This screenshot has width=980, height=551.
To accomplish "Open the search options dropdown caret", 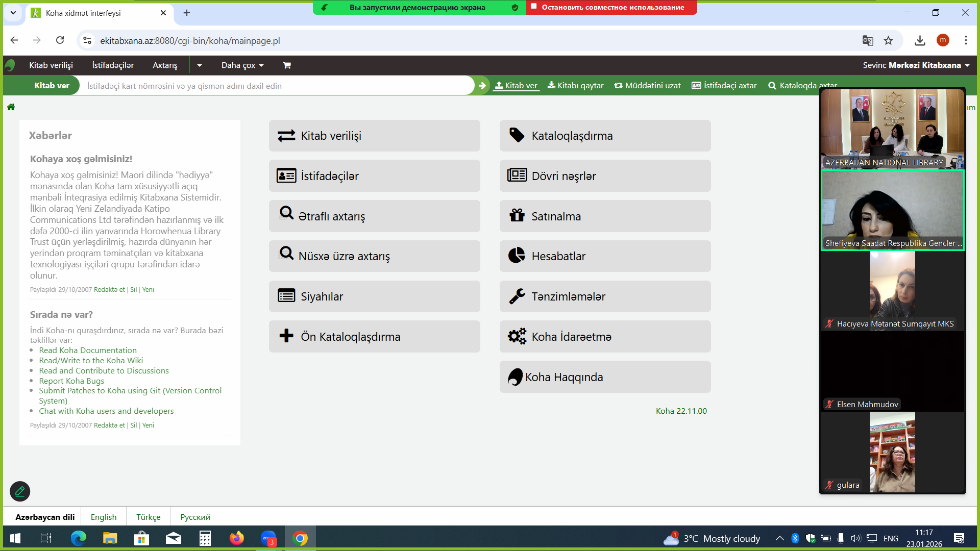I will (x=199, y=65).
